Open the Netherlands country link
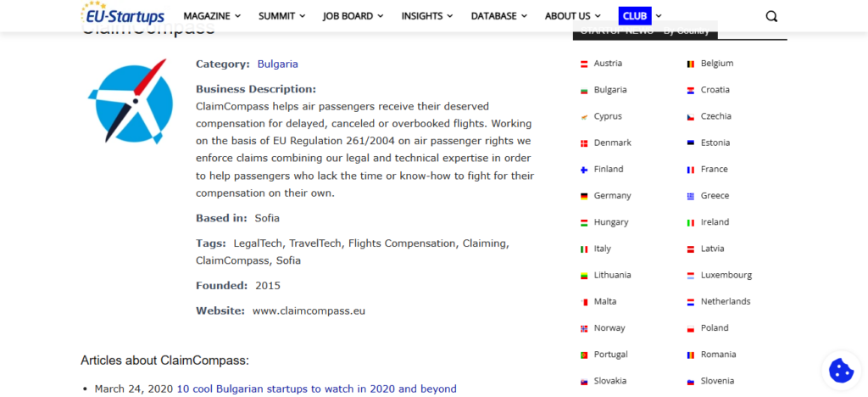This screenshot has width=868, height=397. tap(726, 301)
